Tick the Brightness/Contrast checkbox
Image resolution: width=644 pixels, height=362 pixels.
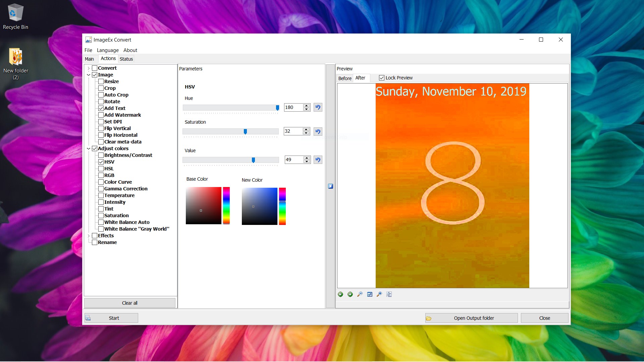(101, 155)
